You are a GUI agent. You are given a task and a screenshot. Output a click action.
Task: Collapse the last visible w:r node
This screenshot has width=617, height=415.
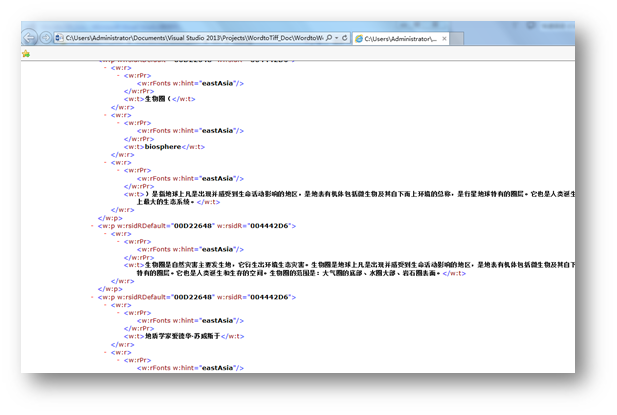(105, 352)
